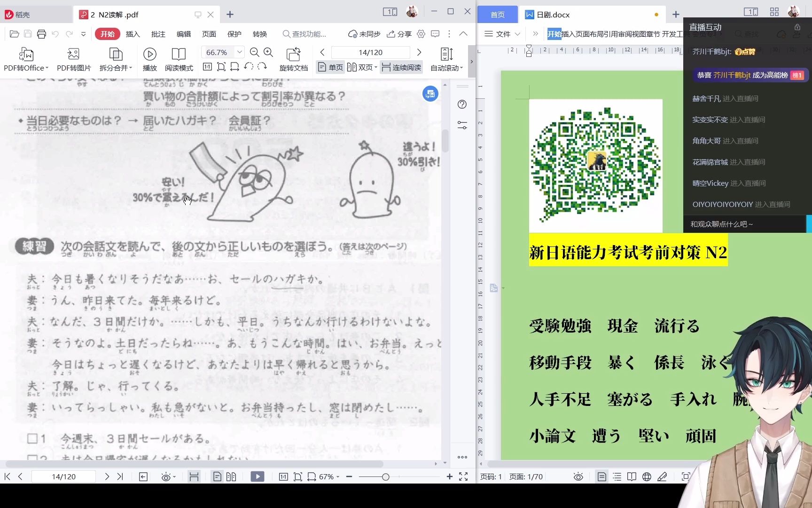The image size is (812, 508).
Task: Select the 保护 protect tab
Action: (x=234, y=34)
